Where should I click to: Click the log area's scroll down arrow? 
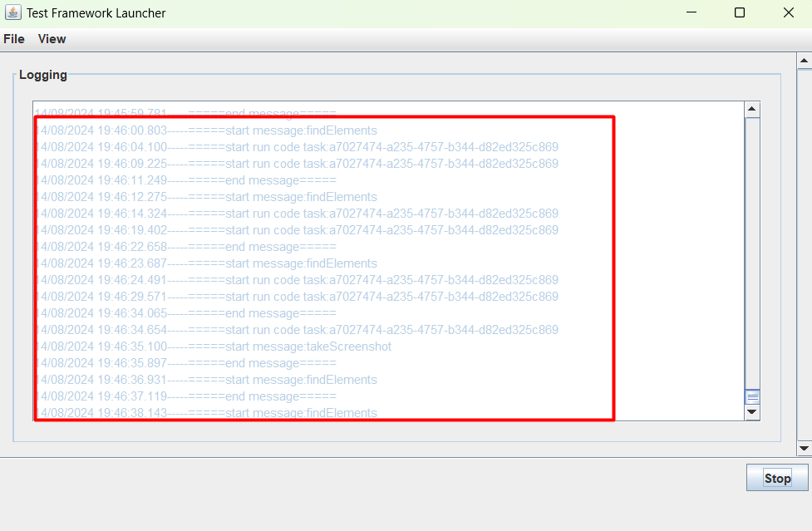click(x=752, y=412)
